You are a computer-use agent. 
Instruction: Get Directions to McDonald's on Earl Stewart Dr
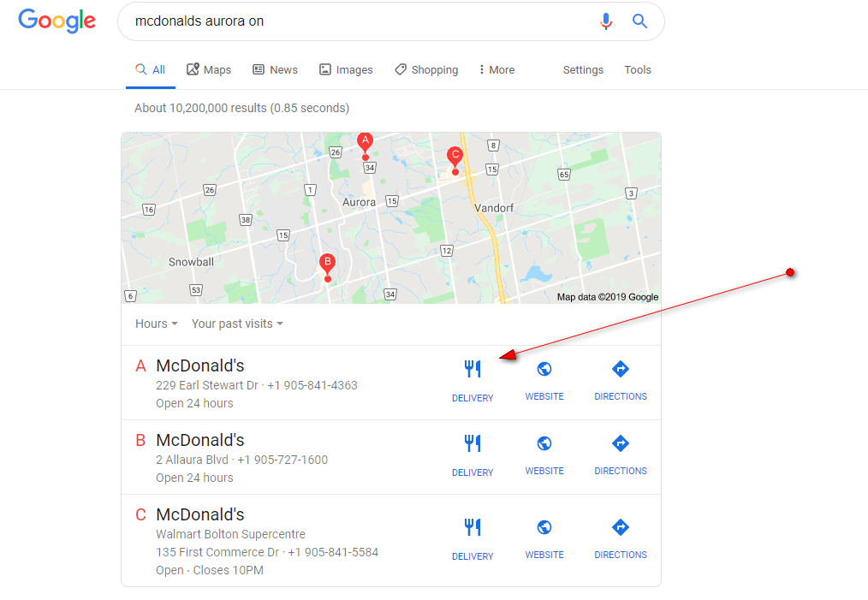coord(621,381)
